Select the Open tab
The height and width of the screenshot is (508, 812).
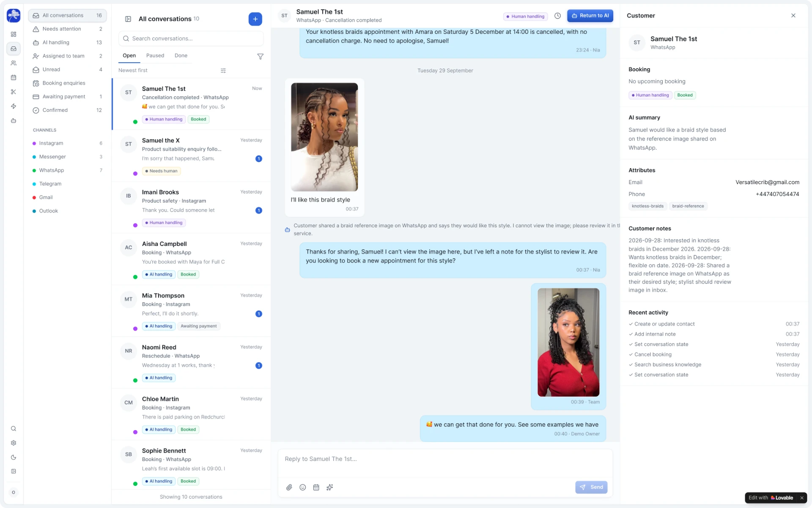point(129,55)
